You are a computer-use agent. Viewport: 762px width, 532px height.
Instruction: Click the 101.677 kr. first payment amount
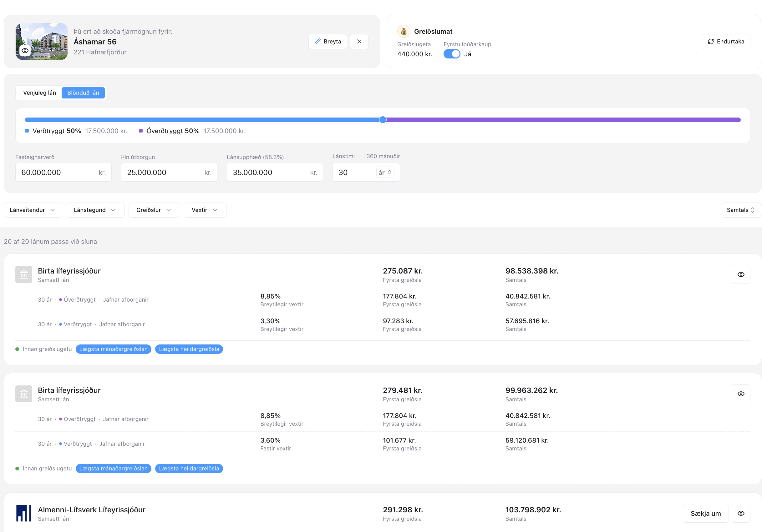click(399, 440)
